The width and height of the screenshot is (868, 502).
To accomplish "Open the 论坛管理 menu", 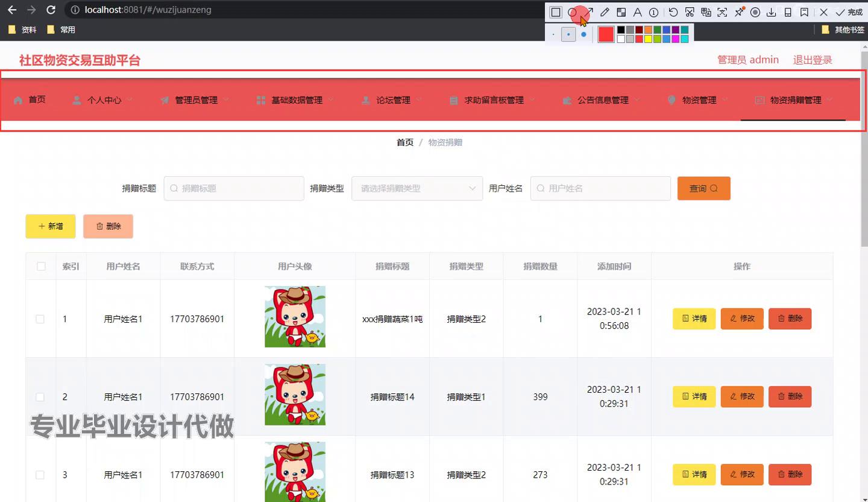I will point(392,100).
